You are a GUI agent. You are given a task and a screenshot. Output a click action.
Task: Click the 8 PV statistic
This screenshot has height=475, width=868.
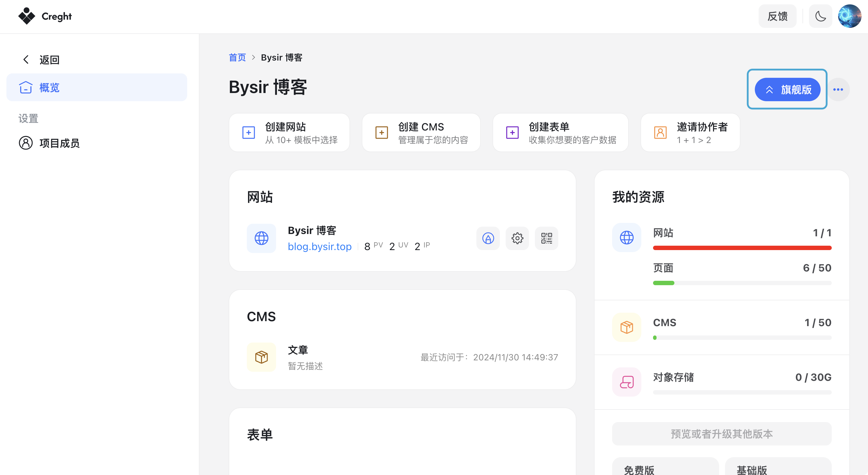[x=374, y=246]
